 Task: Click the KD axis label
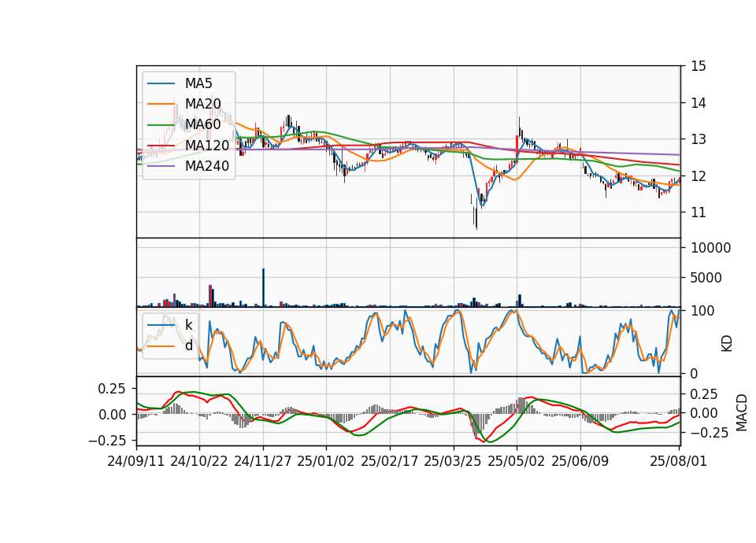coord(727,344)
